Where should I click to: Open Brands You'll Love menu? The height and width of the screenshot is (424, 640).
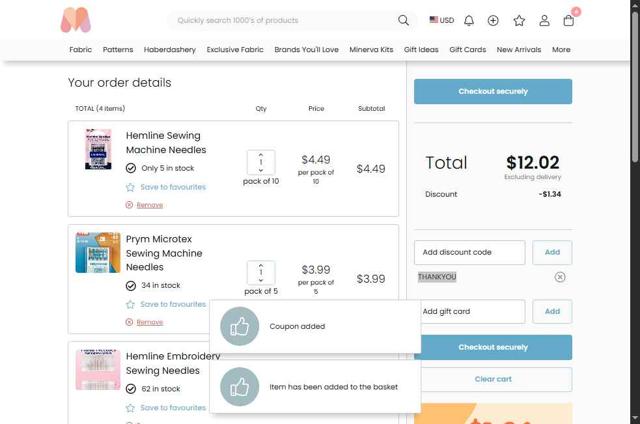pos(307,49)
